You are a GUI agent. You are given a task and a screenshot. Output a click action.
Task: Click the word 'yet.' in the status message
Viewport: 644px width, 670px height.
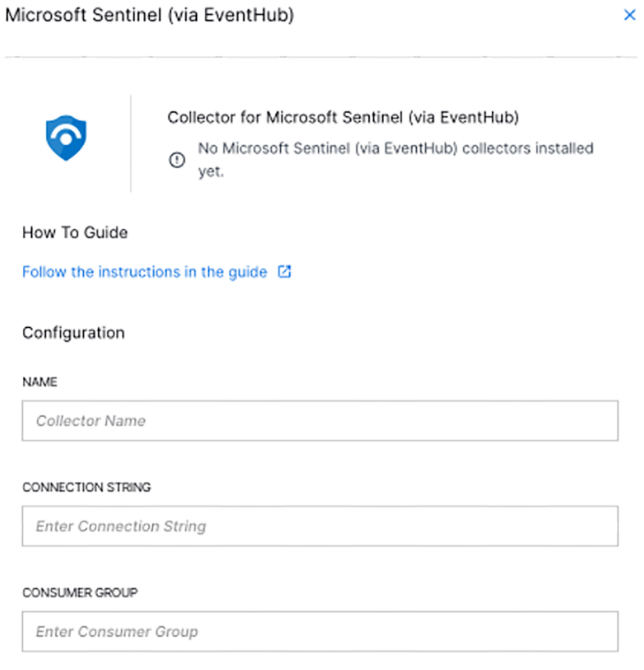point(211,173)
